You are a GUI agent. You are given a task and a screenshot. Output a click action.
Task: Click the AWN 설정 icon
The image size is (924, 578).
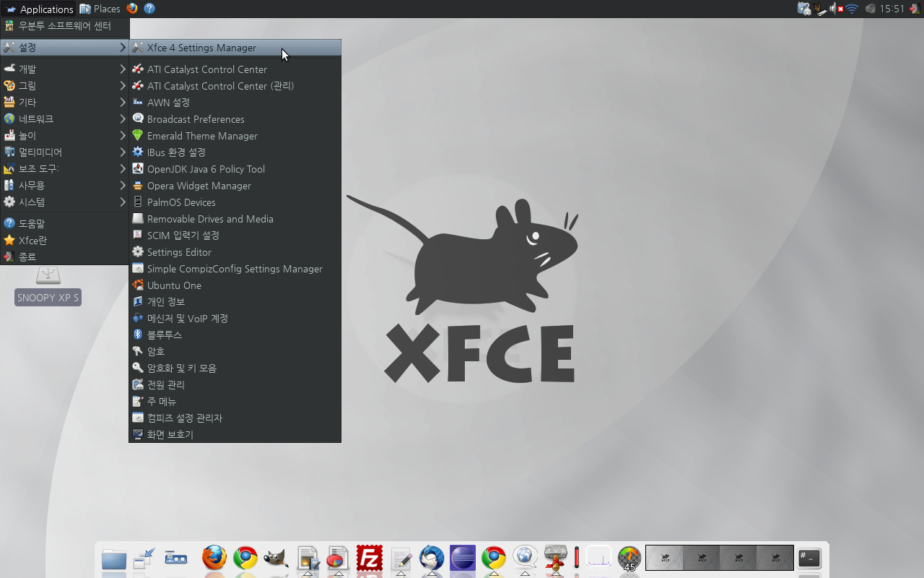click(x=138, y=103)
